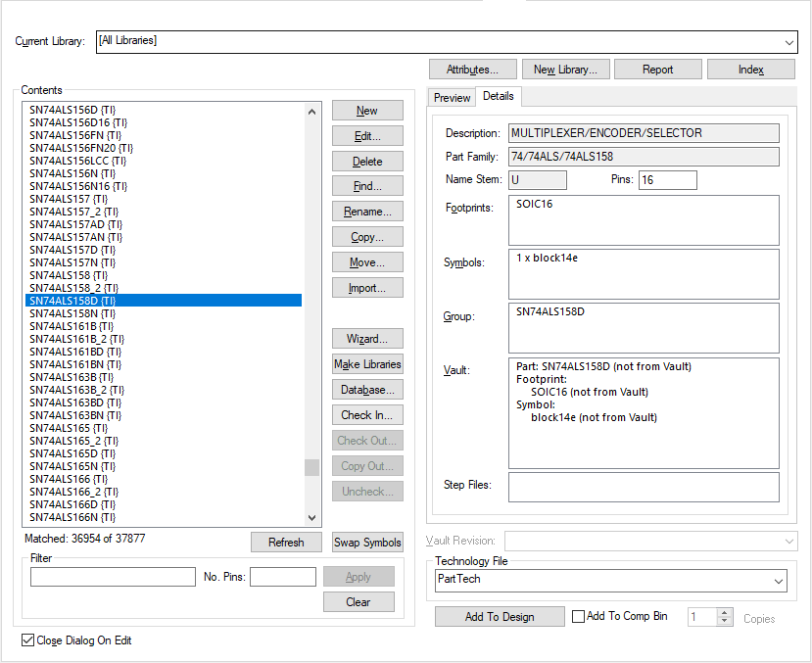The image size is (812, 663).
Task: Enable Add To Comp Bin checkbox
Action: (579, 616)
